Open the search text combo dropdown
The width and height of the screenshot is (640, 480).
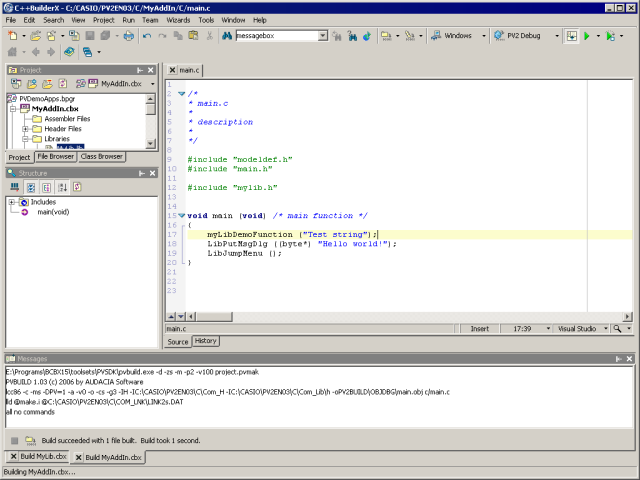(x=322, y=36)
